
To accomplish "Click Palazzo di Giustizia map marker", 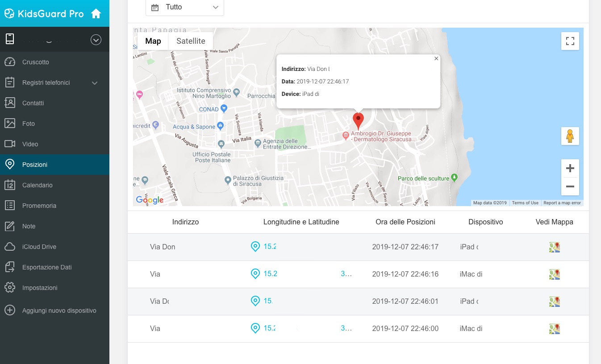I will [228, 181].
